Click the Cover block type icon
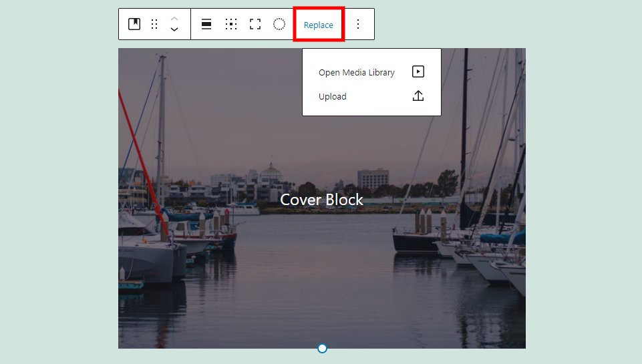Image resolution: width=642 pixels, height=364 pixels. point(134,24)
